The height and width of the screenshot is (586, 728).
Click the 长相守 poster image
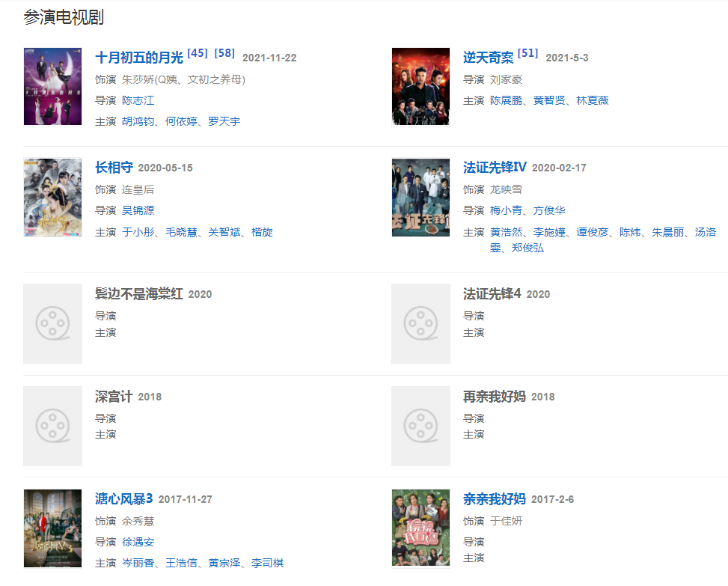point(52,198)
